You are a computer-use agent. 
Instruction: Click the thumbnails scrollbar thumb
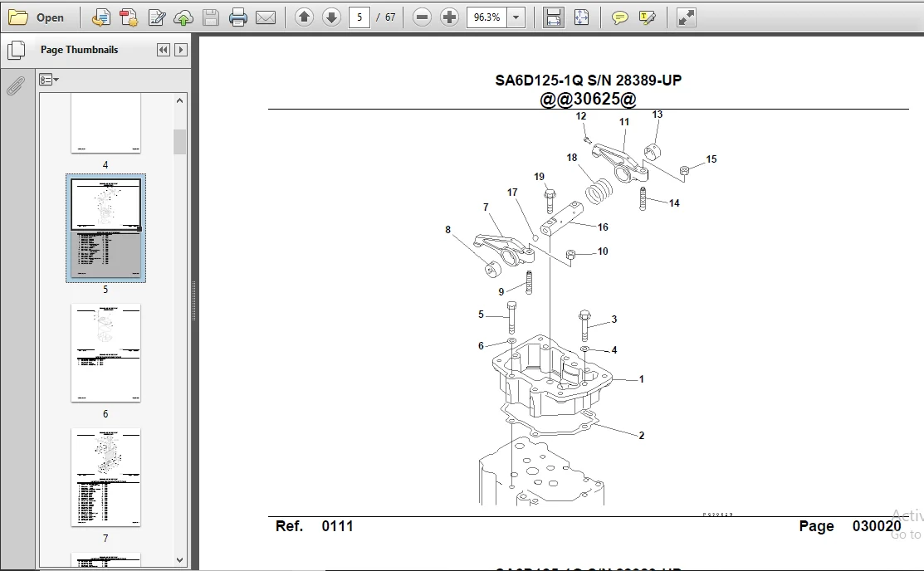[x=179, y=141]
